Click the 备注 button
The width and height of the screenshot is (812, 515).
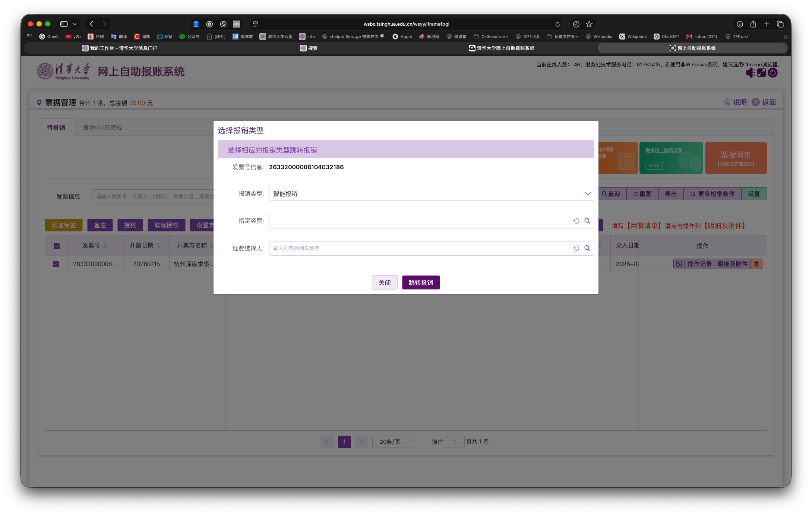tap(100, 225)
